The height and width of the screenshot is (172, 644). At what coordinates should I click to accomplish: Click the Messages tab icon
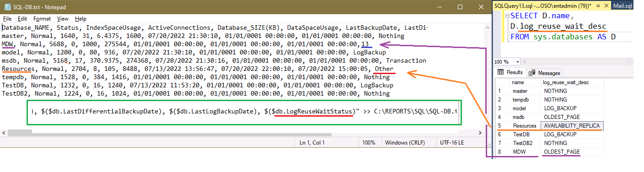532,73
